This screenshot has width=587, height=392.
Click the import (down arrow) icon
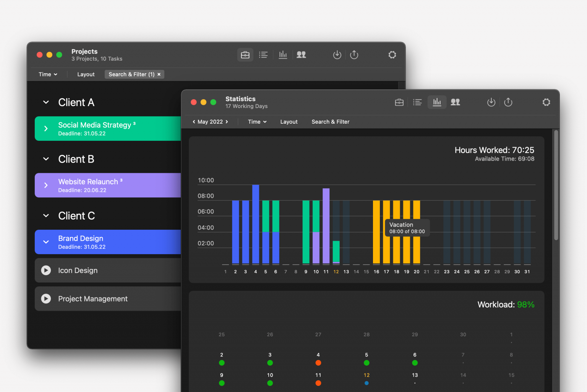pyautogui.click(x=337, y=55)
